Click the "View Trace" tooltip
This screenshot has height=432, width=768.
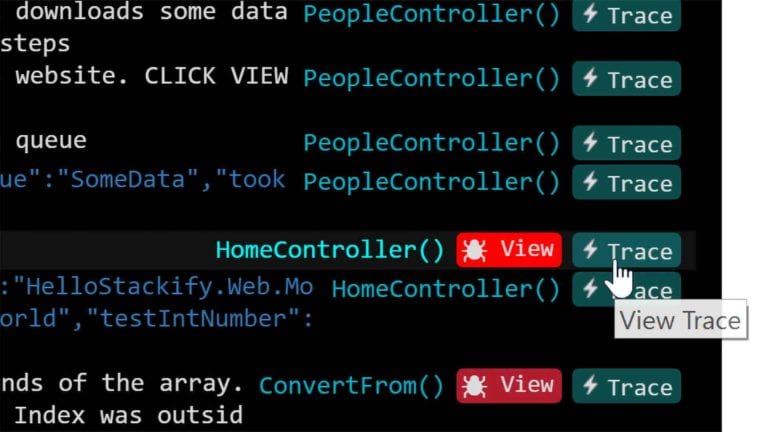pos(681,319)
